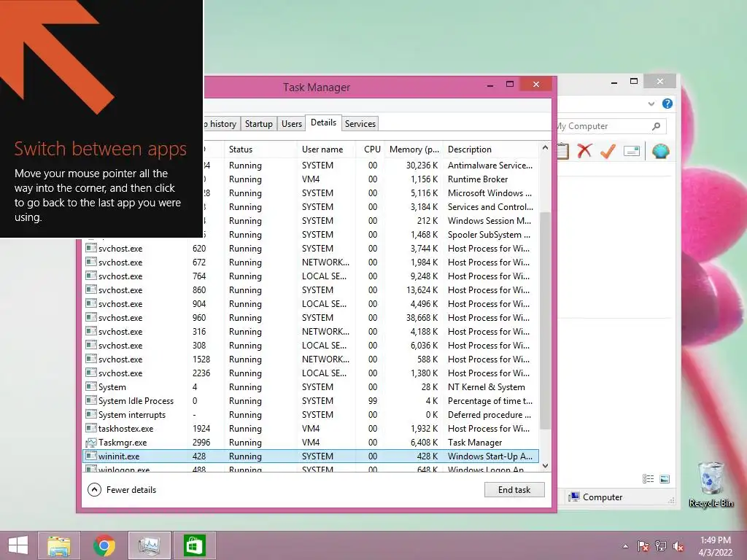Click the red X delete icon in Explorer
This screenshot has width=747, height=560.
[584, 151]
